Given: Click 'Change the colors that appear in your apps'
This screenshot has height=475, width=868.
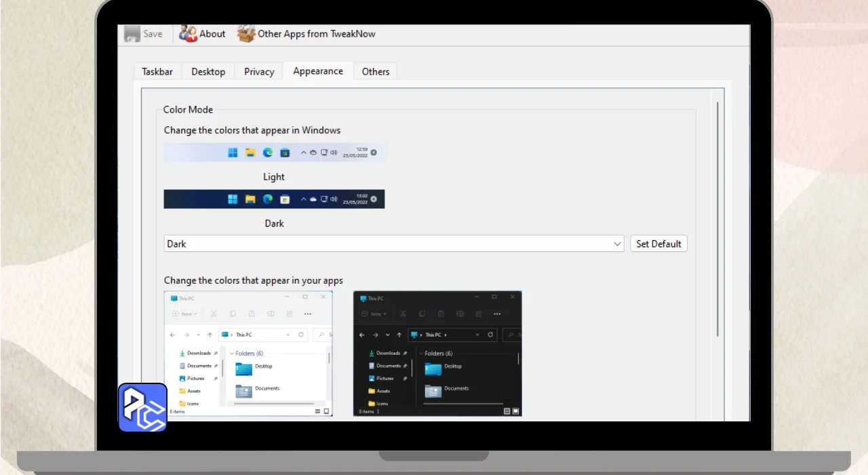Looking at the screenshot, I should [x=254, y=281].
